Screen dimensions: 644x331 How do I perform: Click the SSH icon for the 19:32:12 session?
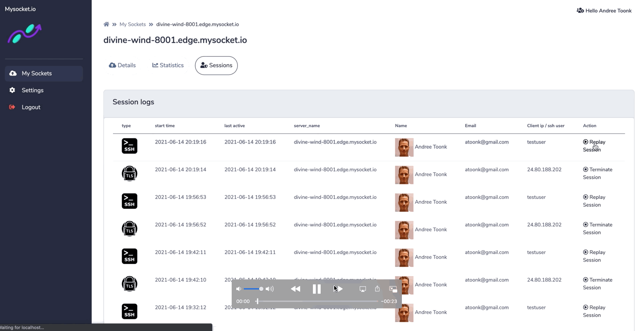pyautogui.click(x=130, y=311)
